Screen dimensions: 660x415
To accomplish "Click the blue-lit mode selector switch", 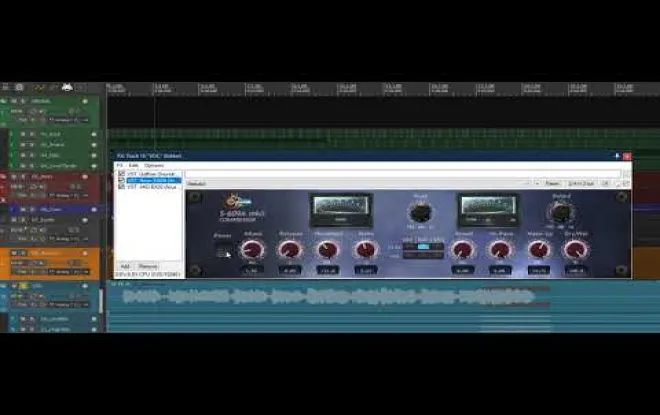I will (423, 247).
